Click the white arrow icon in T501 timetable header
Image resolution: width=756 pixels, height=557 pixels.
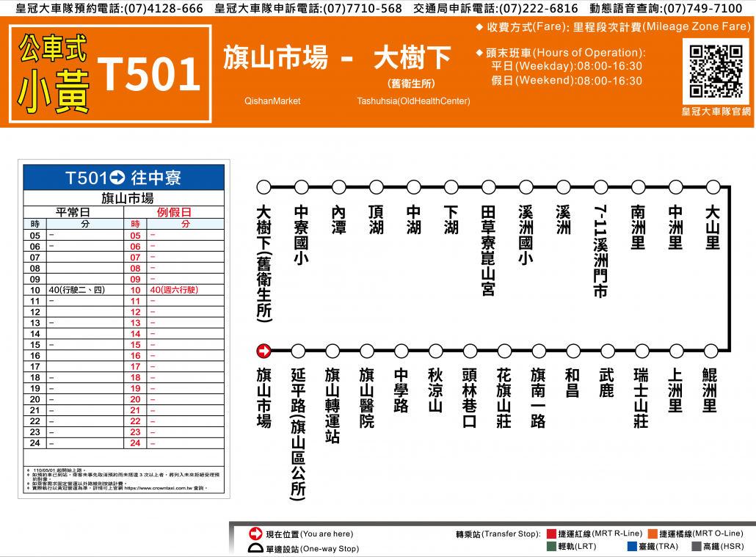click(118, 178)
